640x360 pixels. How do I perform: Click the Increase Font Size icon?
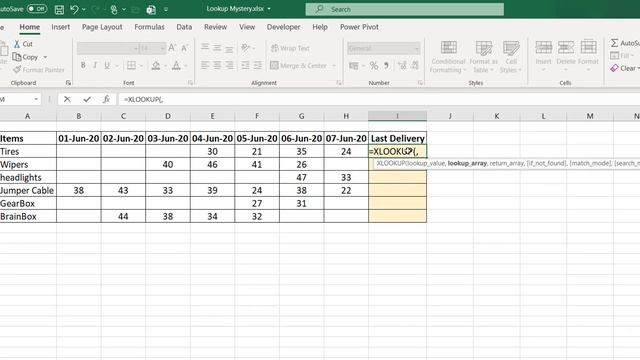pos(172,48)
